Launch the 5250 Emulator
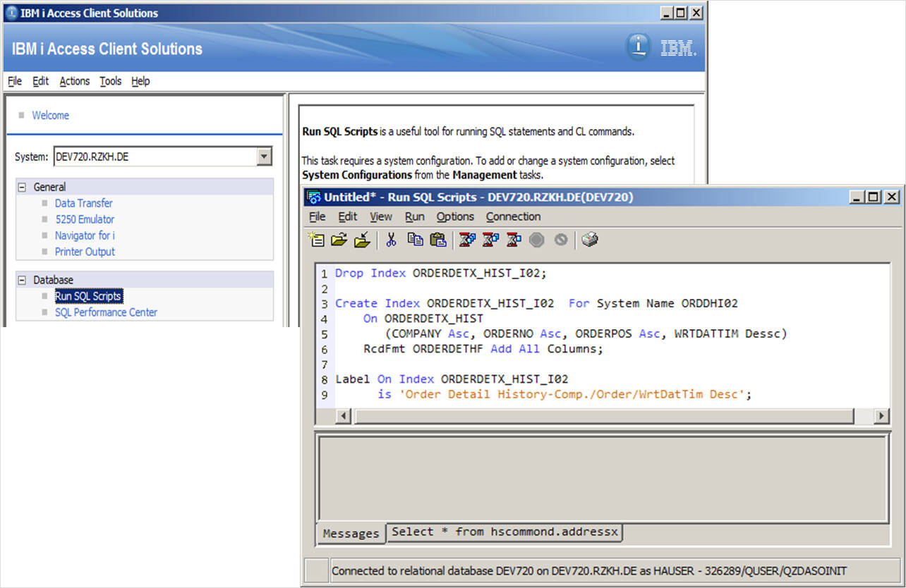 [85, 219]
